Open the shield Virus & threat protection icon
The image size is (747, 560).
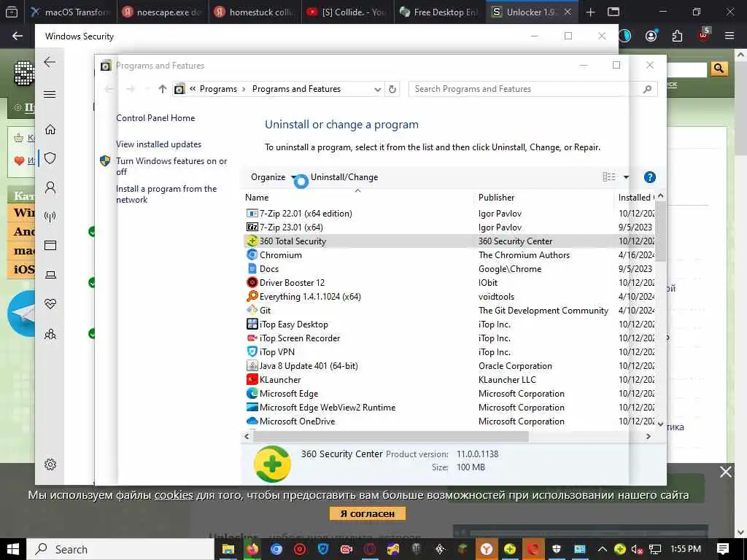click(x=50, y=158)
